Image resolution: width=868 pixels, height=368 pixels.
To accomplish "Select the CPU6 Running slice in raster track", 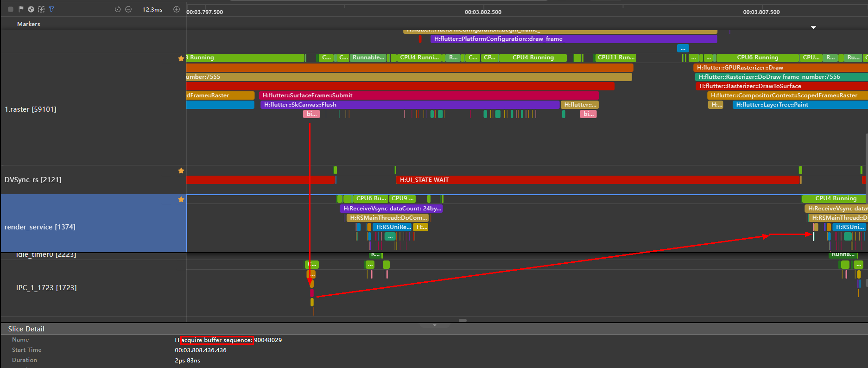I will pyautogui.click(x=757, y=57).
